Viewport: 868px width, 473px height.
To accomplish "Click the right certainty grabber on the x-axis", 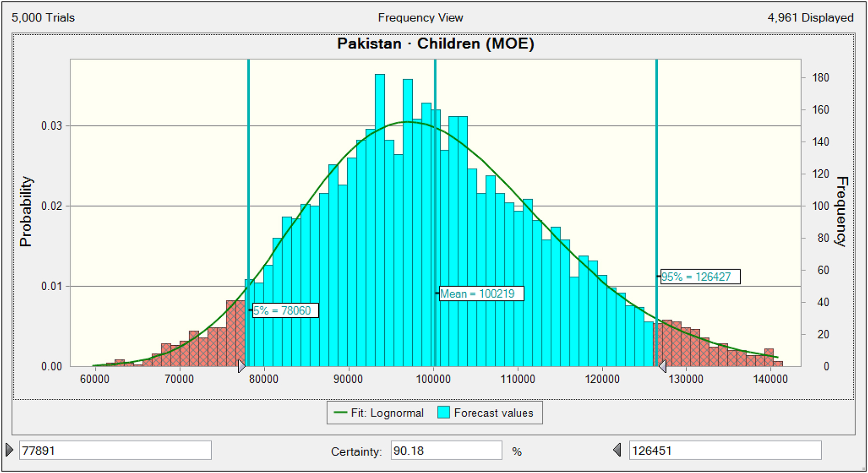I will [663, 366].
